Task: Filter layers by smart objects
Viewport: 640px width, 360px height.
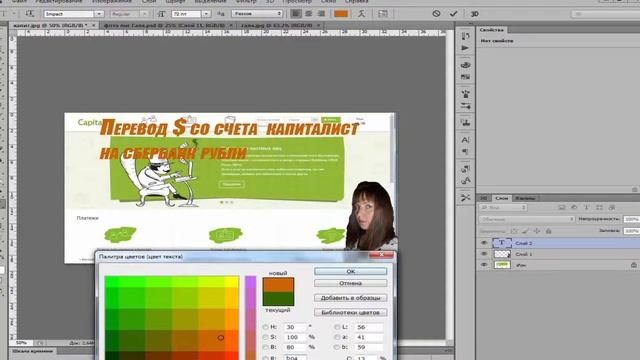Action: pos(611,208)
